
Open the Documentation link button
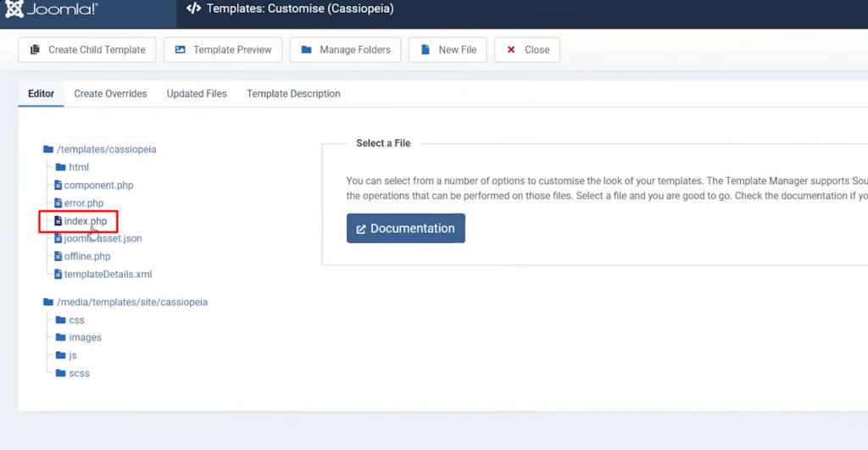[405, 229]
